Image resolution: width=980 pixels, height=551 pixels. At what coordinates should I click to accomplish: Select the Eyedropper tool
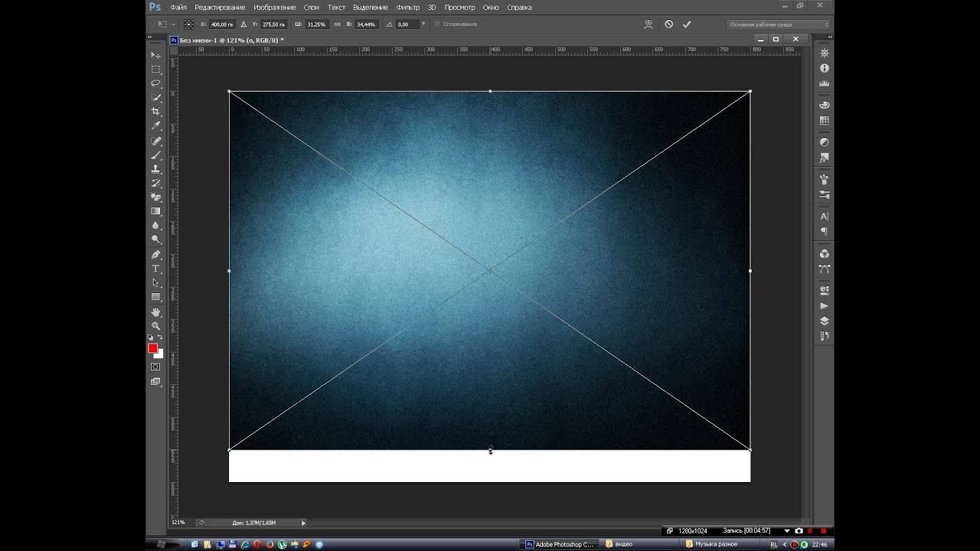click(x=156, y=126)
